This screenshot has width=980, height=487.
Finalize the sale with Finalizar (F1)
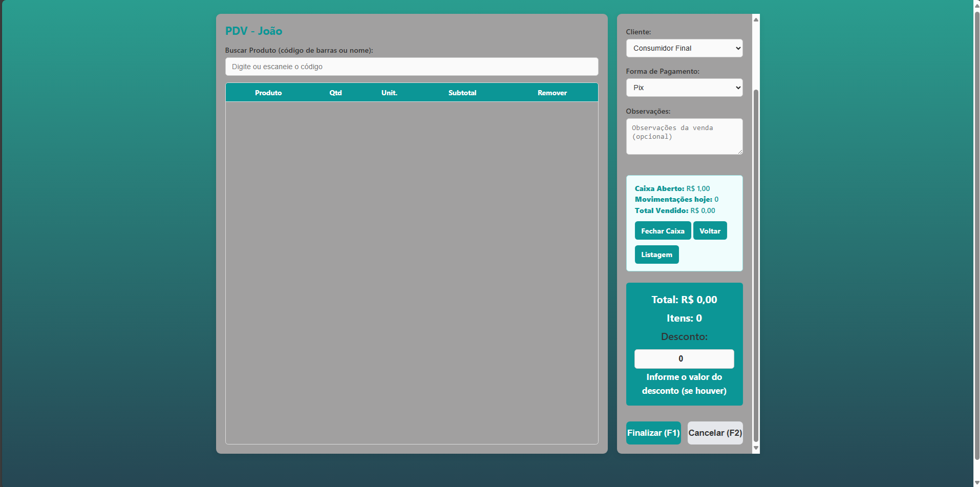653,433
